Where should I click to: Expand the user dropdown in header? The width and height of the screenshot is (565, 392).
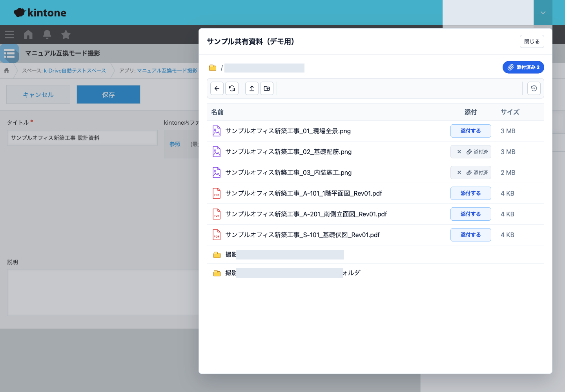(x=543, y=13)
